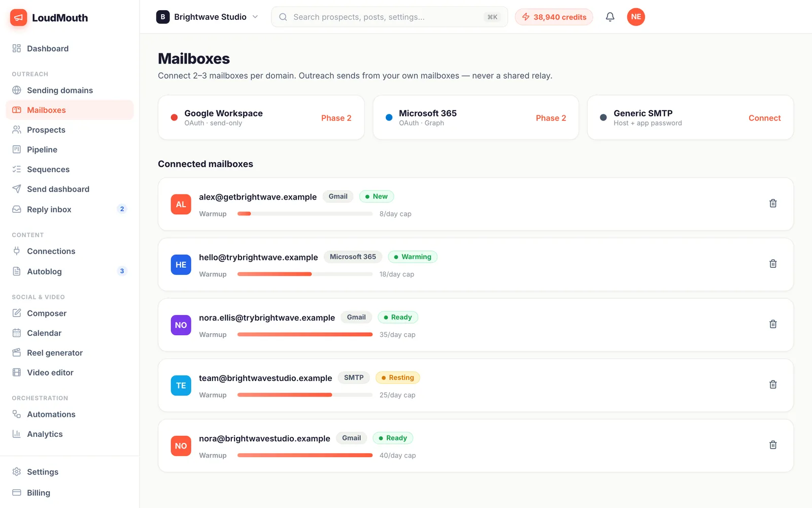
Task: Navigate to Automations
Action: tap(70, 414)
